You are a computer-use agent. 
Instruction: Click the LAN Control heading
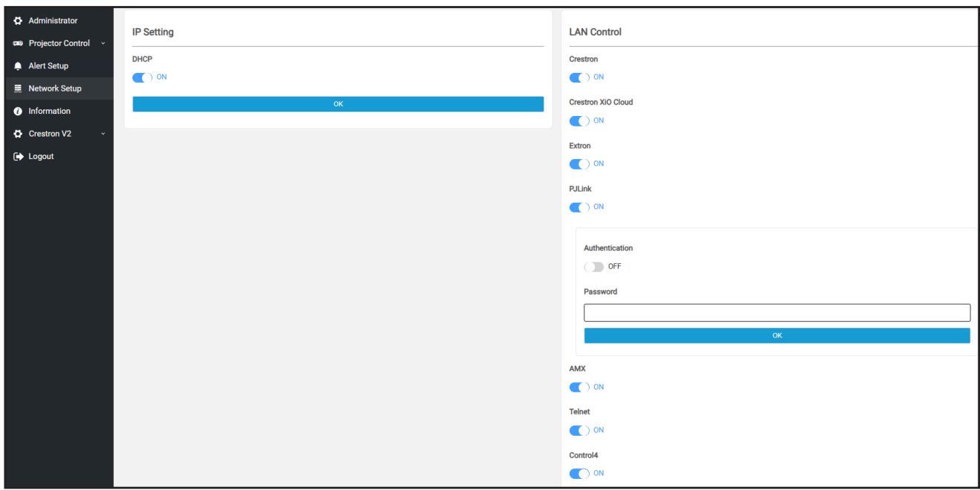tap(595, 32)
